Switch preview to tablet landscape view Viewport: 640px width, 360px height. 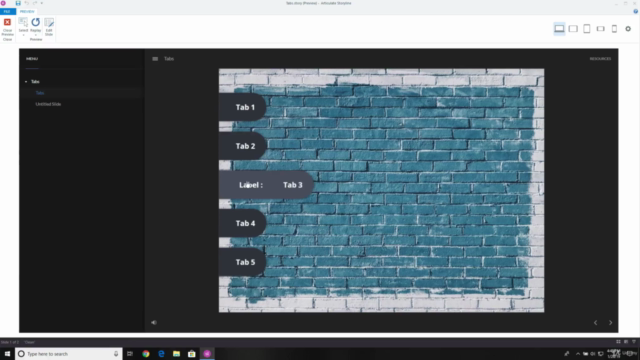pyautogui.click(x=573, y=29)
